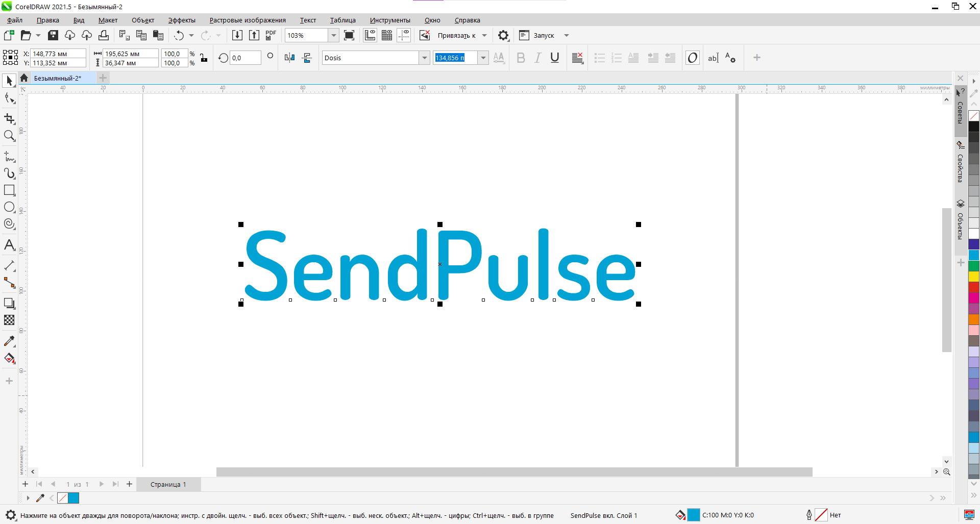Click the rotation angle field
This screenshot has height=524, width=980.
tap(246, 58)
